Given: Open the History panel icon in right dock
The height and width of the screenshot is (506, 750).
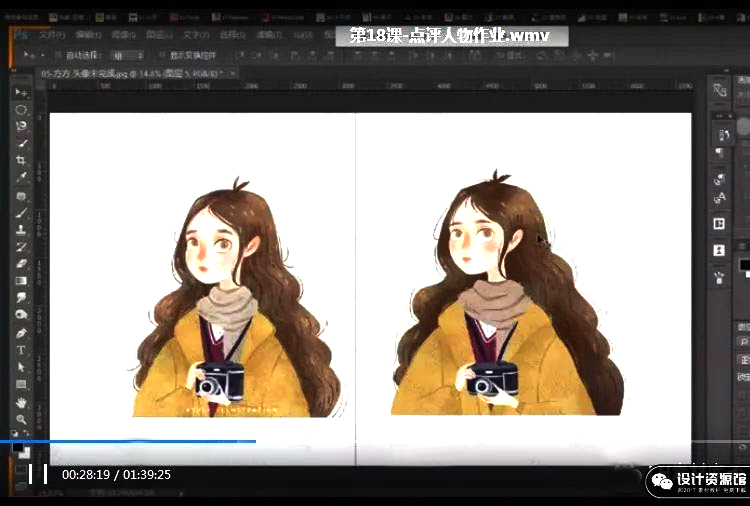Looking at the screenshot, I should 724,135.
